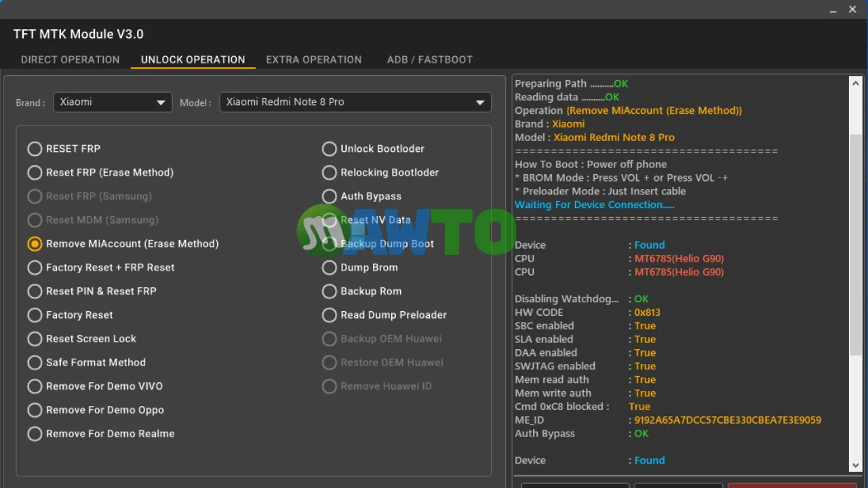
Task: Click the 'Mem read auth : True' log line
Action: click(585, 380)
